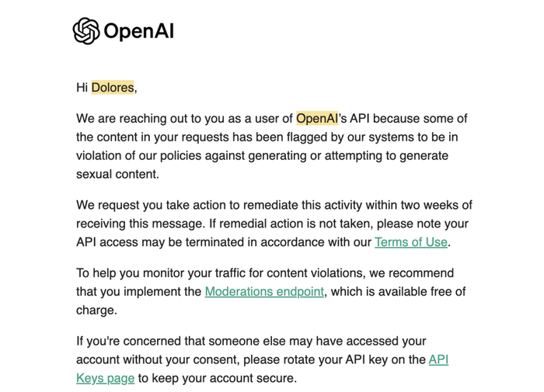Open the Moderations endpoint link
The image size is (544, 392).
click(x=264, y=292)
